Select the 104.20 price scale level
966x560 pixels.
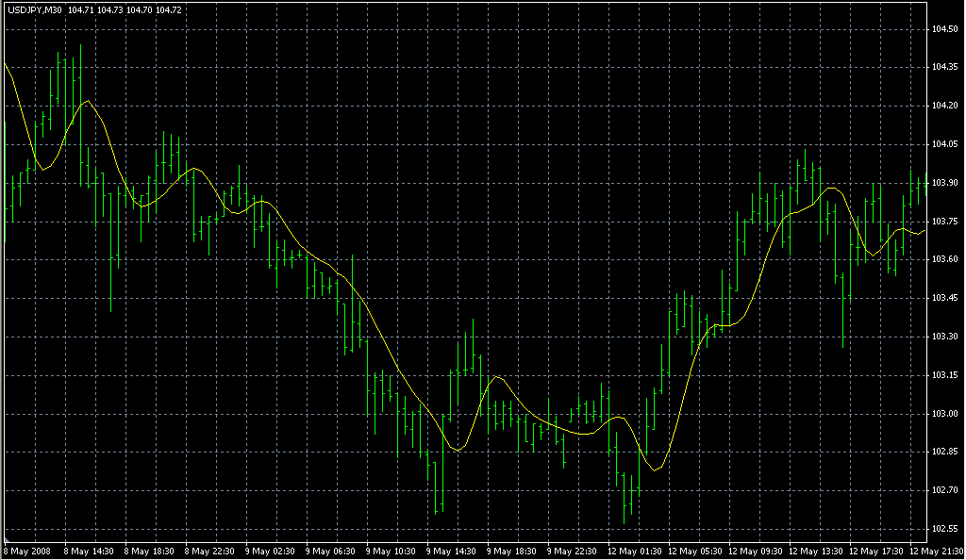(946, 106)
